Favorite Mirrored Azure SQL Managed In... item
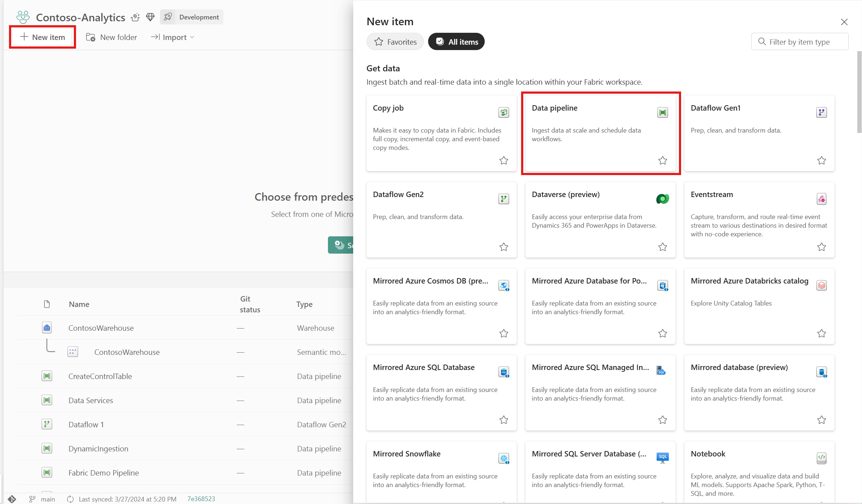 [x=663, y=420]
